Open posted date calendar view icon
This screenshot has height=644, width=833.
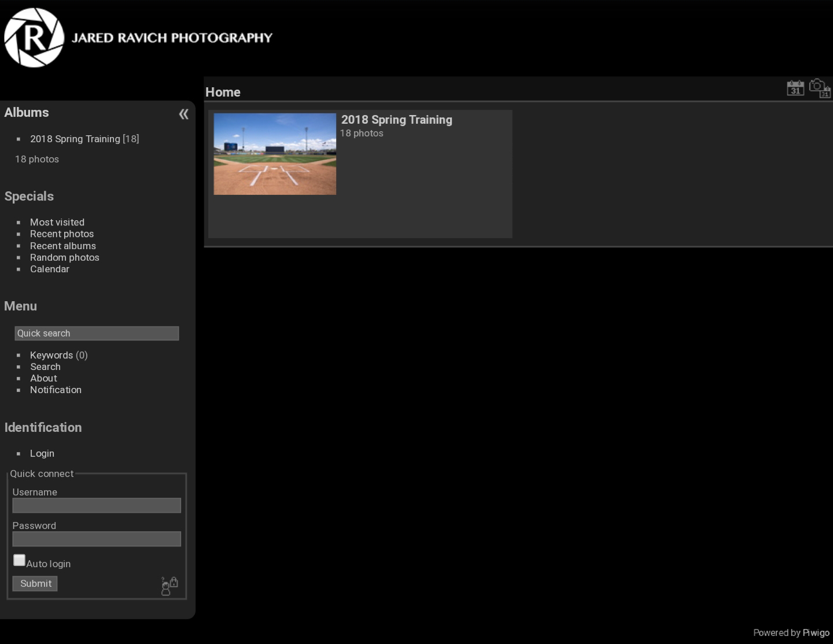795,88
